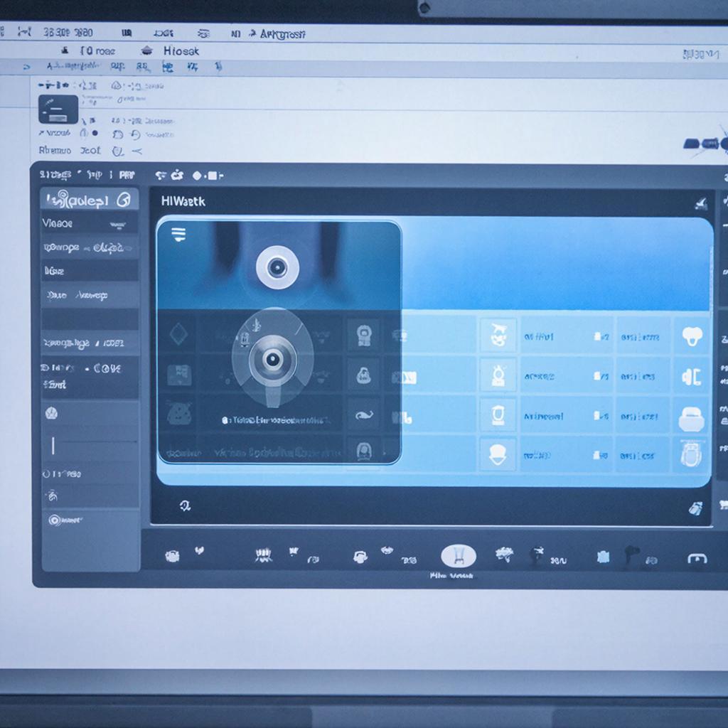
Task: Toggle the target circle at sidebar bottom
Action: (55, 520)
